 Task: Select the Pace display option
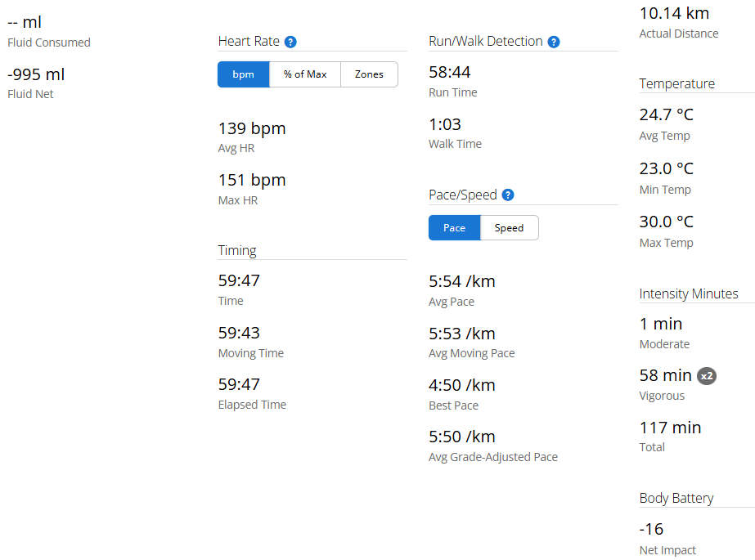[x=454, y=228]
